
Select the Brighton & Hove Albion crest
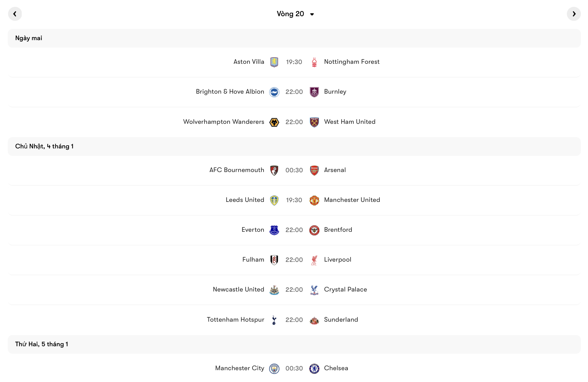pos(275,92)
